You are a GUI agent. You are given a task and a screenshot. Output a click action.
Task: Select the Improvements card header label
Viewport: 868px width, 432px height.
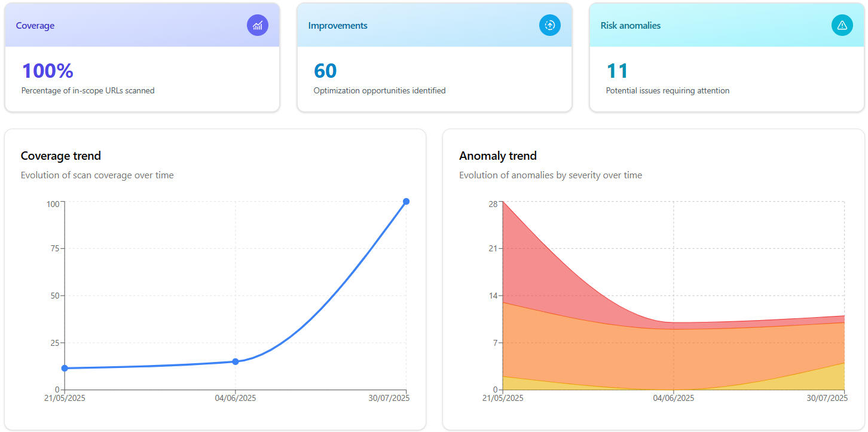pos(338,26)
